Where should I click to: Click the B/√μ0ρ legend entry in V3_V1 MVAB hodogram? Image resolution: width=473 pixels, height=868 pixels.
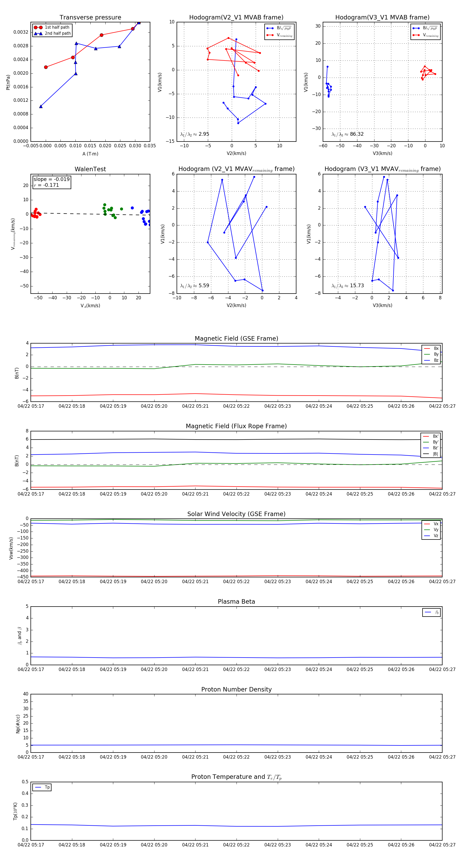[425, 28]
